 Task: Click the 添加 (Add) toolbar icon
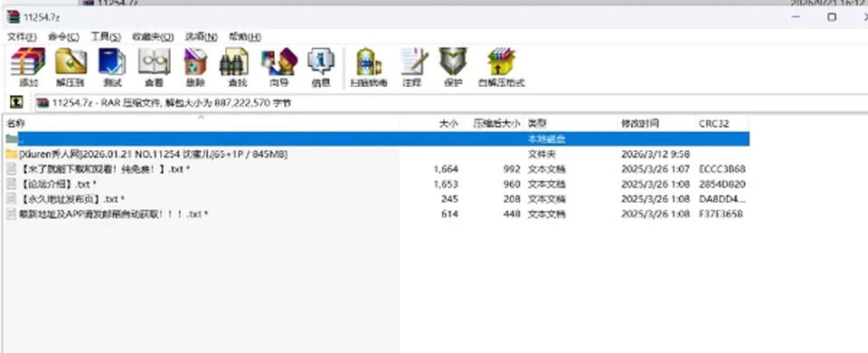28,67
